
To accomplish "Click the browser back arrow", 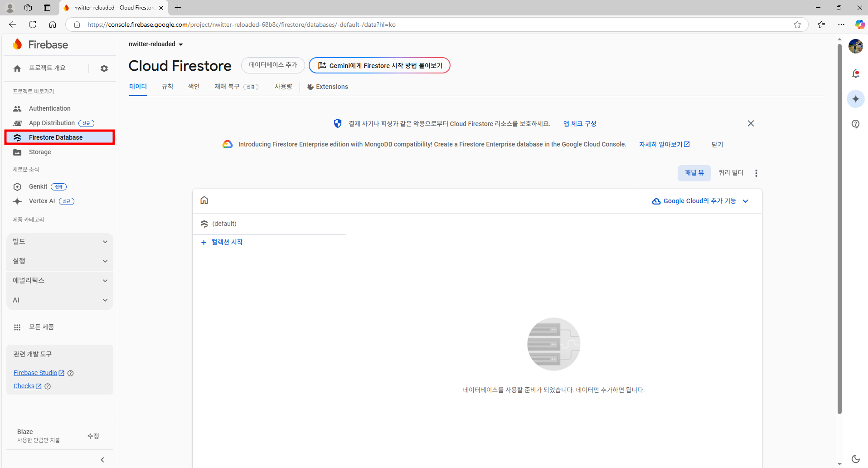I will [x=13, y=24].
